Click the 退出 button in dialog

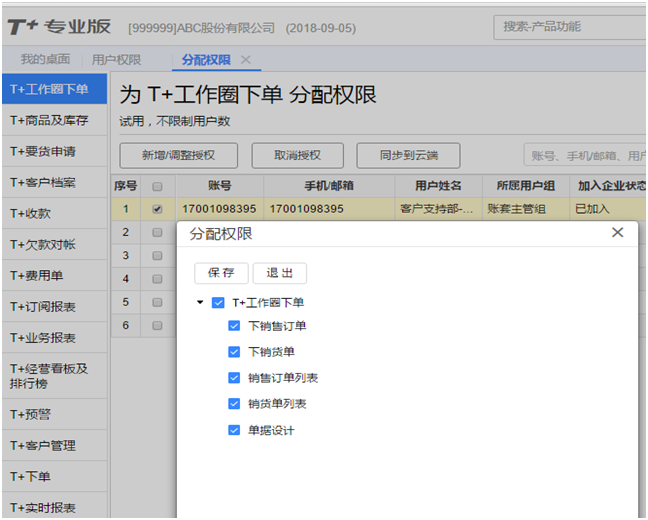pos(280,273)
